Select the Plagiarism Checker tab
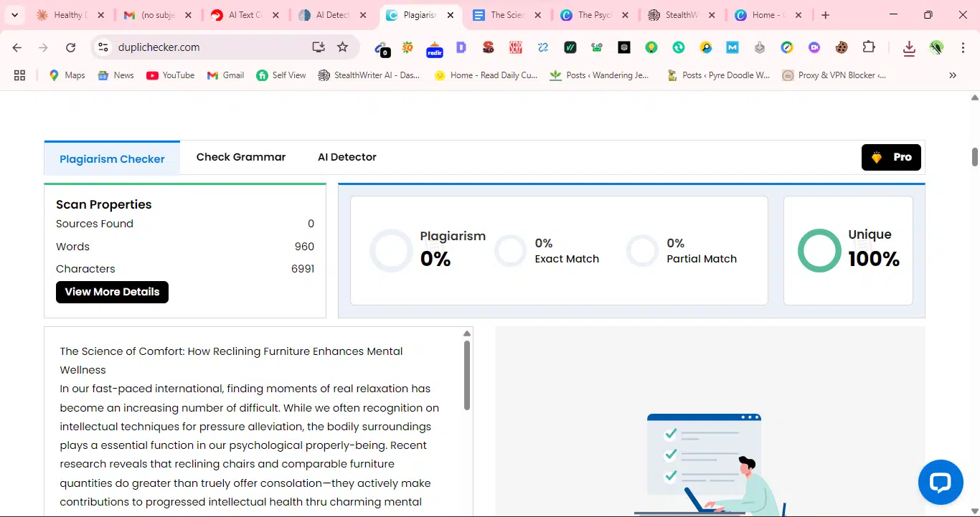Image resolution: width=980 pixels, height=517 pixels. 112,159
